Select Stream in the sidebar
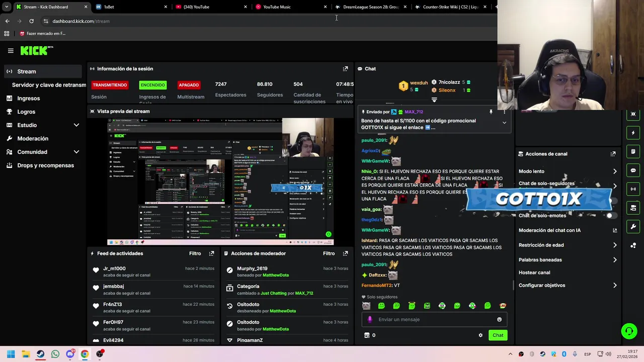The width and height of the screenshot is (644, 362). 43,71
